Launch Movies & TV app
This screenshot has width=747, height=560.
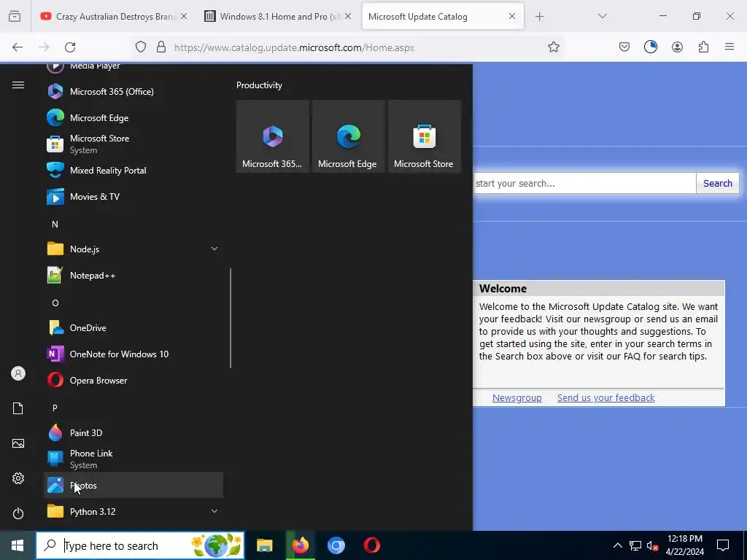pos(133,196)
